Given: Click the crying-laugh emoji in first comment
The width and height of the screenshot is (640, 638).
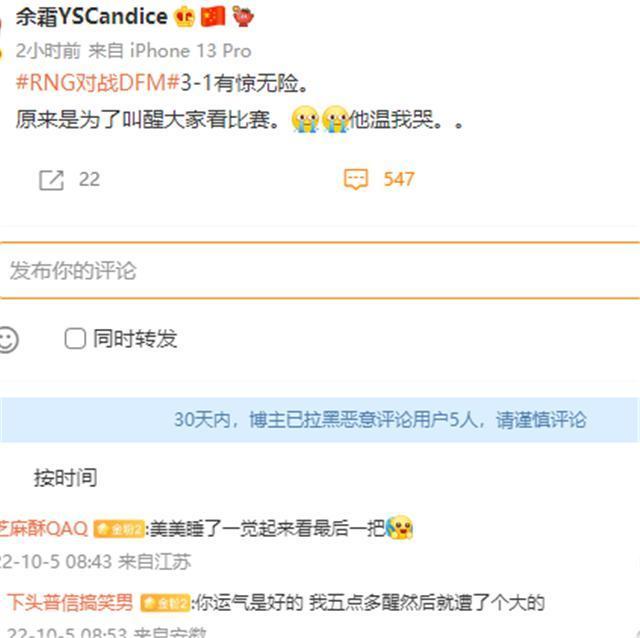Looking at the screenshot, I should point(400,527).
